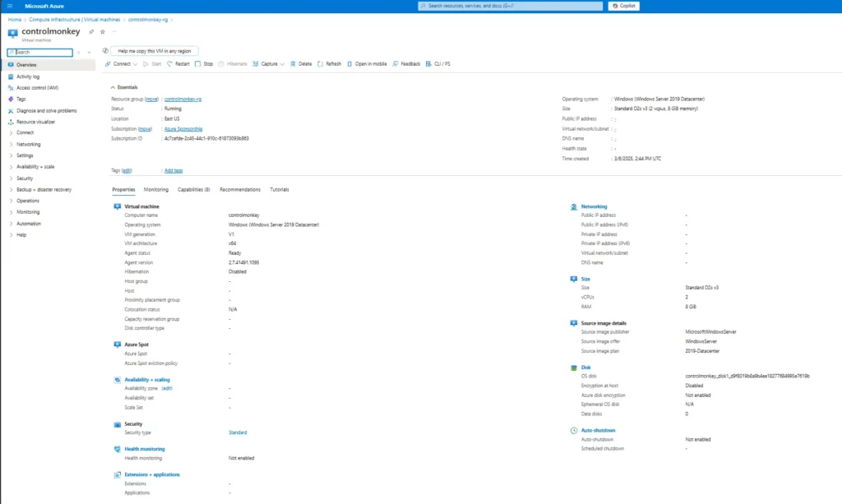The height and width of the screenshot is (504, 842).
Task: Click the Standard security type link
Action: pos(238,432)
